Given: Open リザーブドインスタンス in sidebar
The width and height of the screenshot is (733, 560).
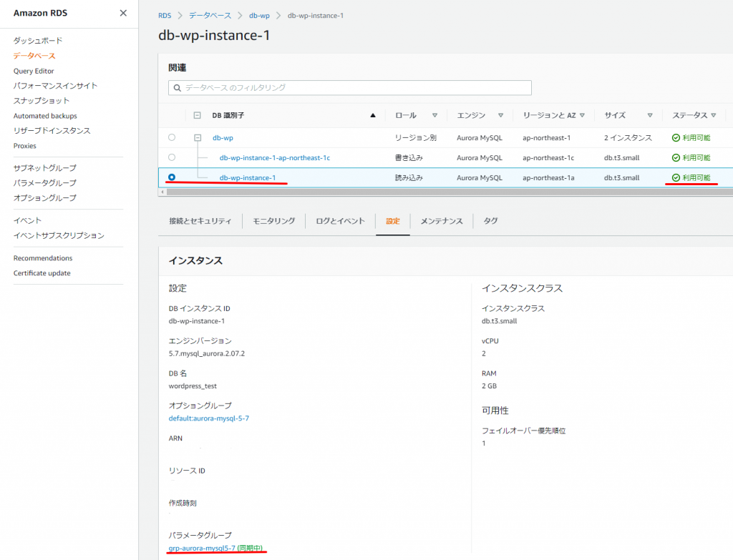Looking at the screenshot, I should point(52,130).
